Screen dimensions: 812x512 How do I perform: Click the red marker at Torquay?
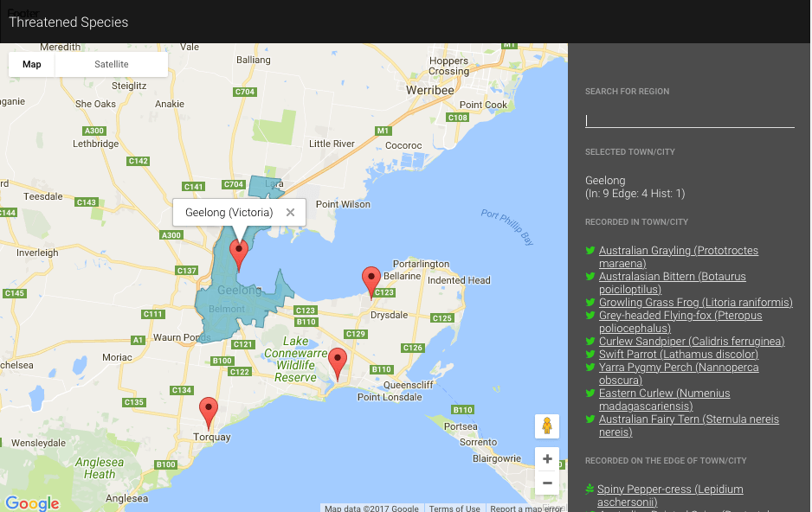(x=209, y=411)
